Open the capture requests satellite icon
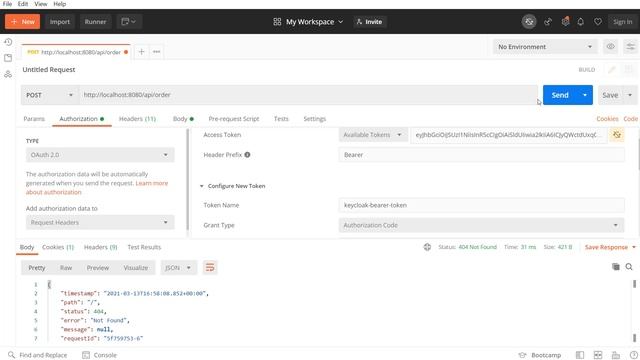The image size is (640, 360). tap(548, 22)
